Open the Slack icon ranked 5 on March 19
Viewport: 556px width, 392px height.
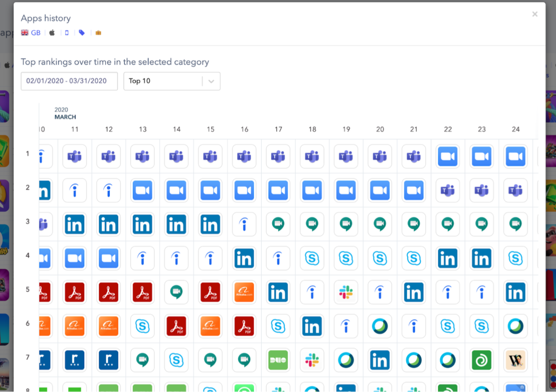[x=346, y=292]
